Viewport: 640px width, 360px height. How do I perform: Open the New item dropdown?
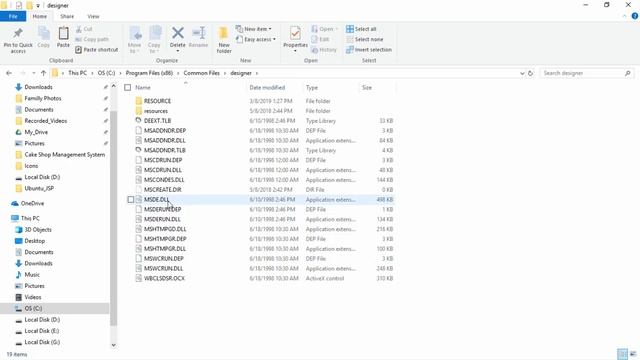tap(253, 29)
